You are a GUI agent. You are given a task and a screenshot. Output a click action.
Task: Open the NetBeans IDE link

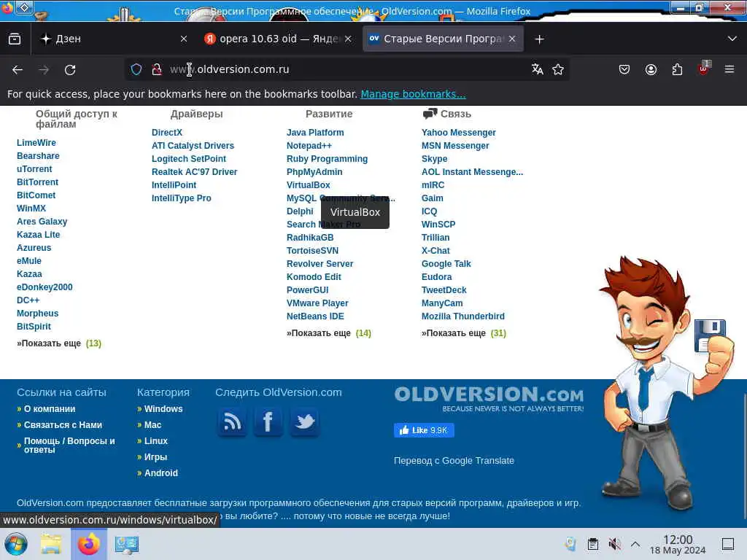(x=315, y=316)
